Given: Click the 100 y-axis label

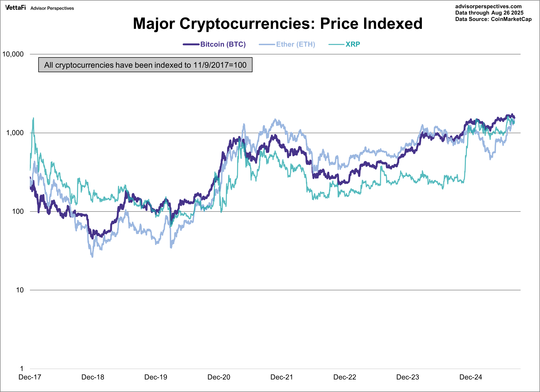Looking at the screenshot, I should pos(18,211).
